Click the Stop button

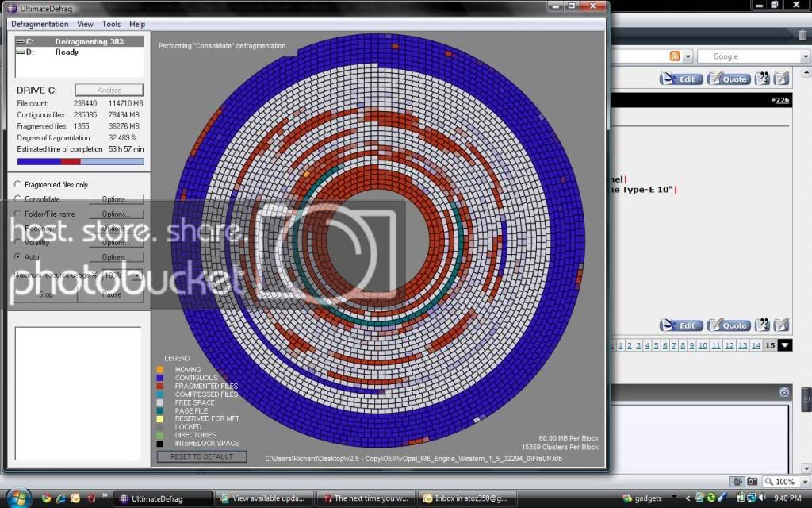coord(45,294)
